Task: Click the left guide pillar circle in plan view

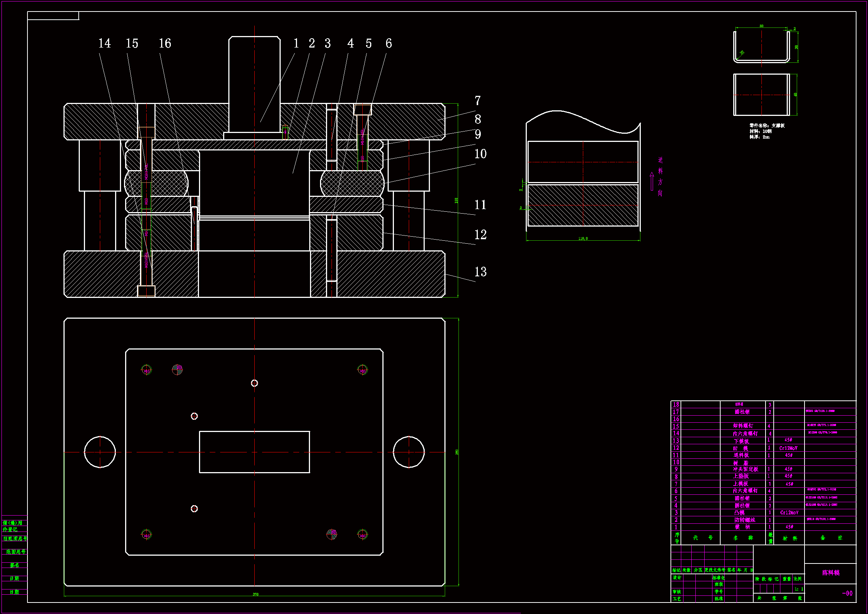Action: coord(100,452)
